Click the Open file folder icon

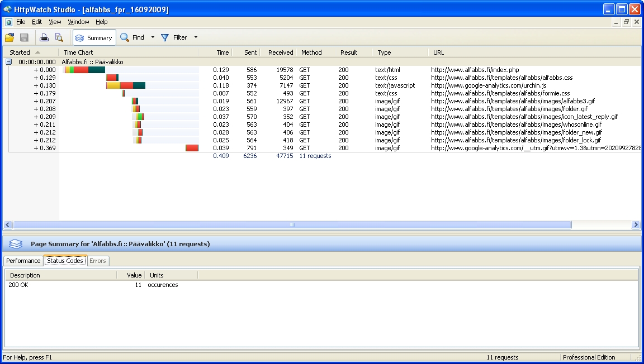pyautogui.click(x=10, y=37)
